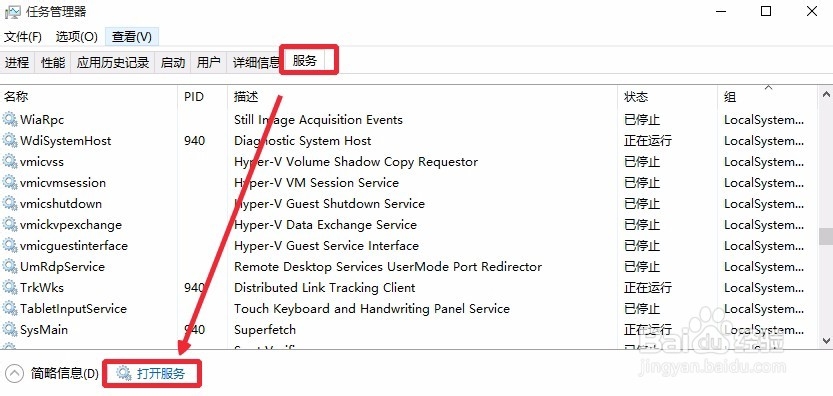The image size is (833, 396).
Task: Open the 文件(F) menu
Action: [x=23, y=37]
